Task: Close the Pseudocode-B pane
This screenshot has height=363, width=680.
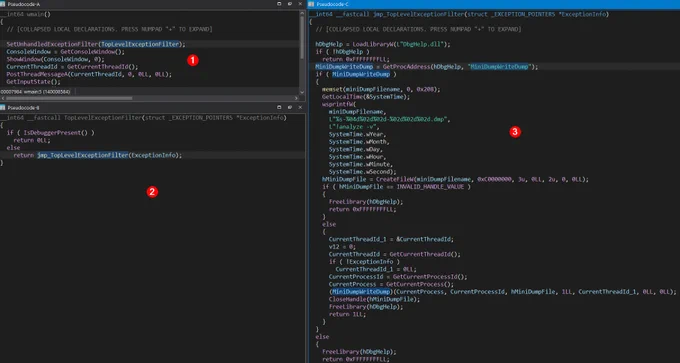Action: (x=300, y=107)
